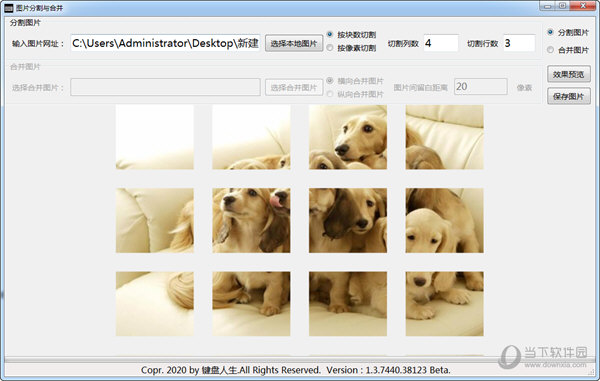
Task: Choose the 分割图片 mode radio button
Action: [x=550, y=32]
